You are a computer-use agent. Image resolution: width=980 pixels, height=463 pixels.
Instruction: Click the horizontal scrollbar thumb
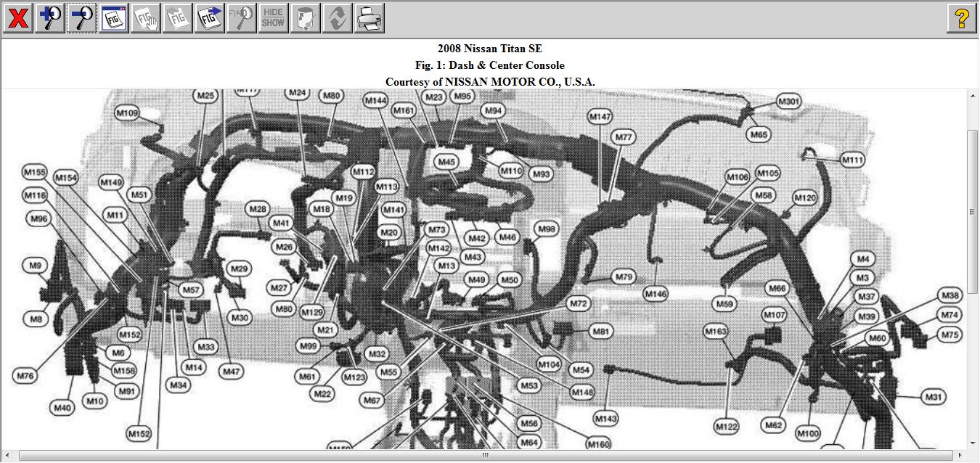[x=486, y=456]
